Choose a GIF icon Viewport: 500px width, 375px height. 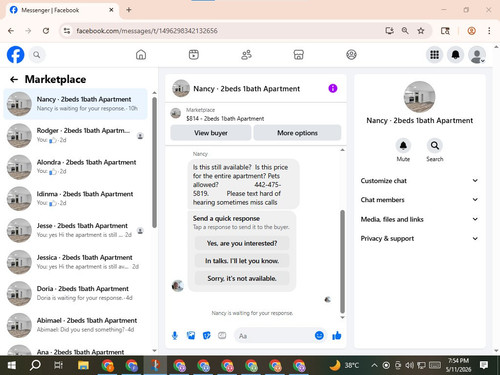[222, 336]
